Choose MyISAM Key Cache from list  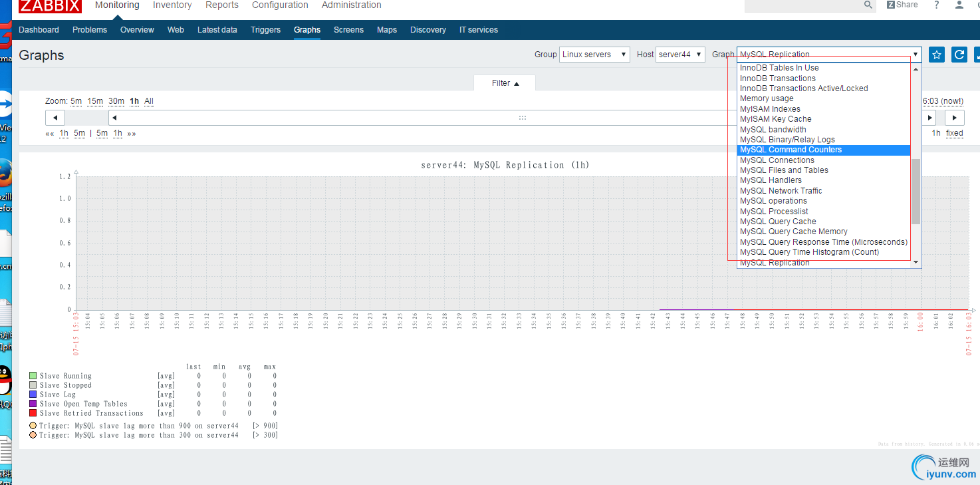tap(824, 119)
